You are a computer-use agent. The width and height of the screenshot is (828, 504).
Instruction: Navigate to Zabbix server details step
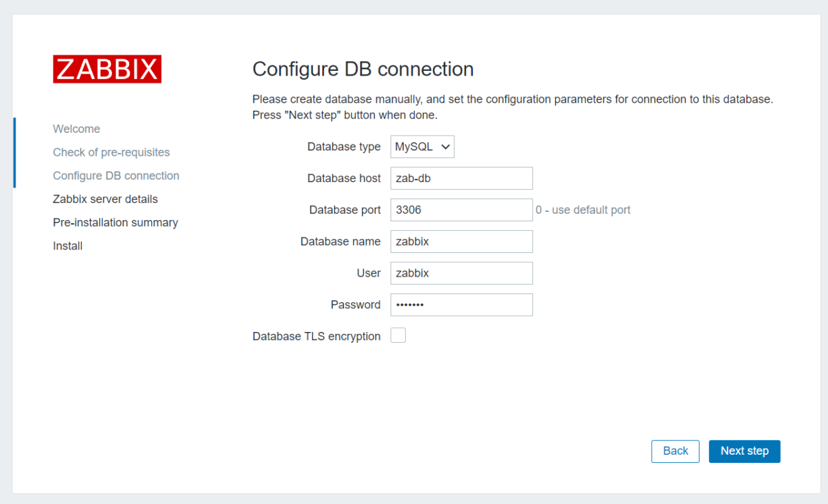click(105, 199)
